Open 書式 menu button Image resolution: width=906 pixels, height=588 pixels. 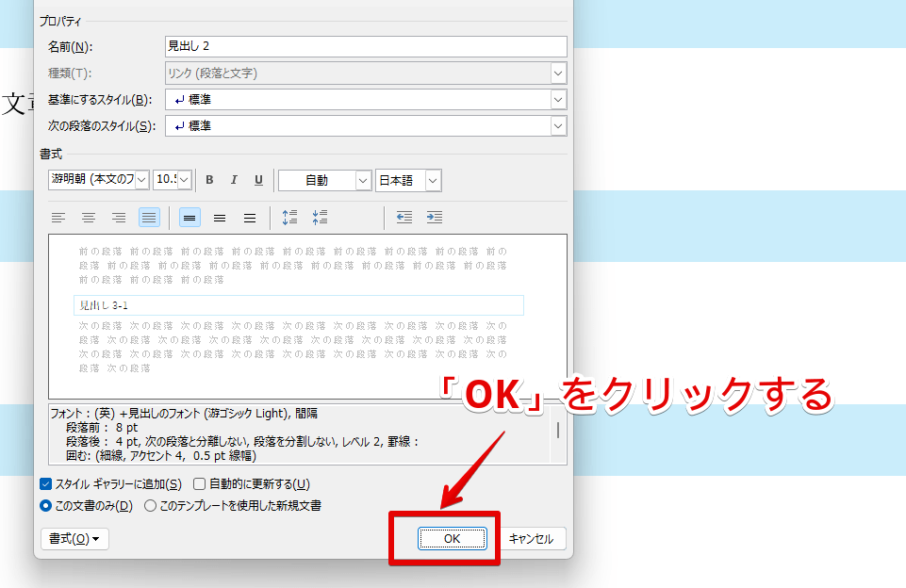tap(74, 539)
